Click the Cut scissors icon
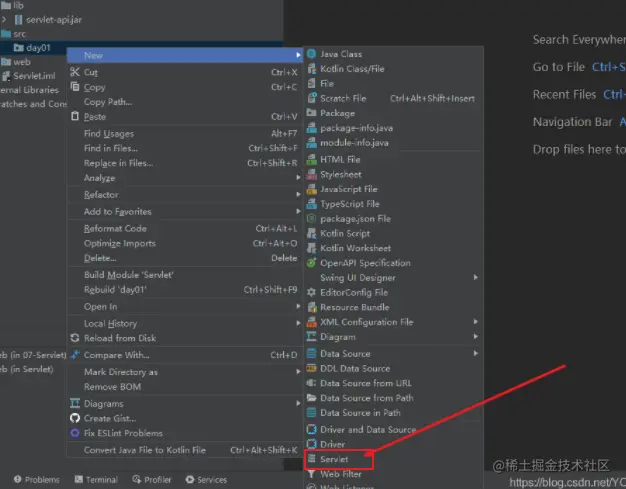 point(75,72)
